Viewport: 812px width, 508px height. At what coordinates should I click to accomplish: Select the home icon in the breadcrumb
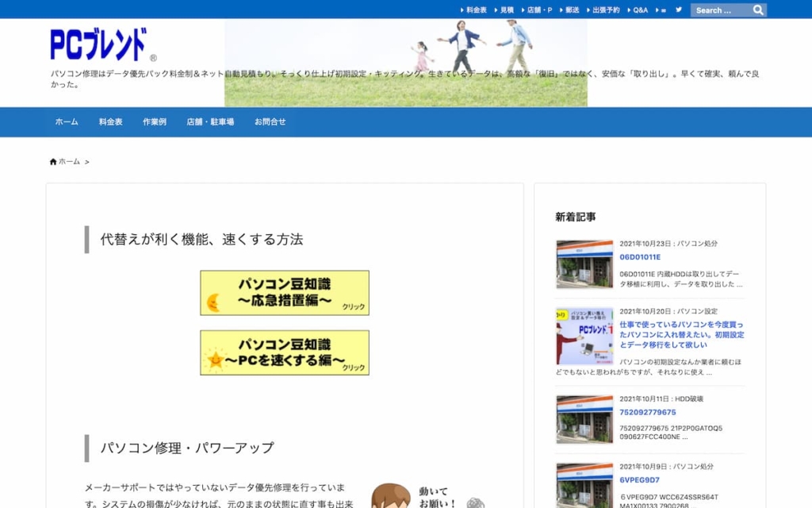(x=54, y=161)
